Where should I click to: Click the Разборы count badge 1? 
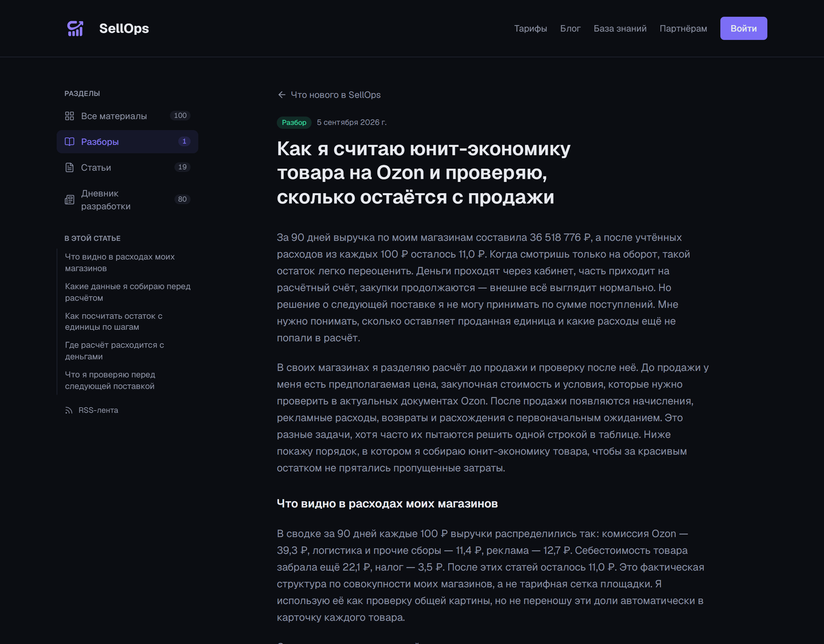point(184,141)
